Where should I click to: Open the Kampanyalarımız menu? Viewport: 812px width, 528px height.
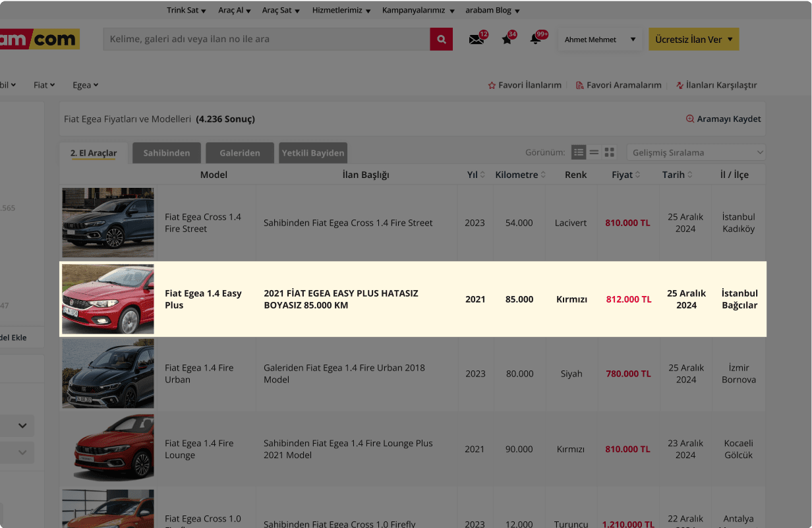(419, 11)
